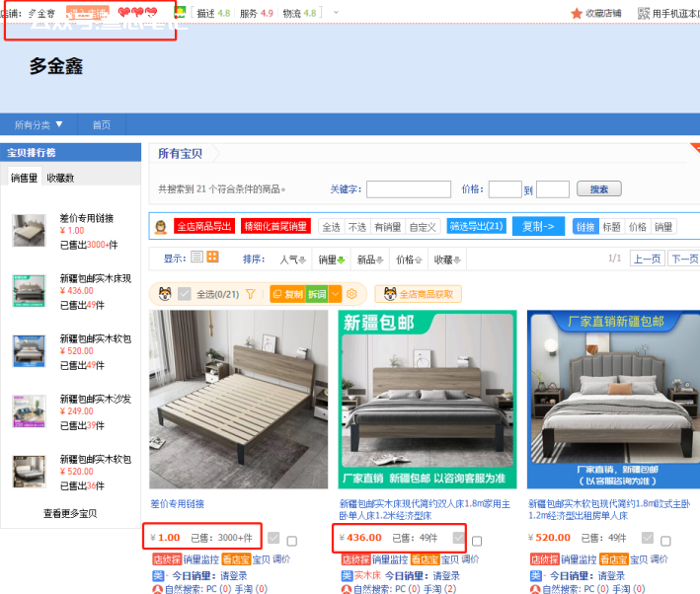The width and height of the screenshot is (700, 594).
Task: Click the blue 复制-> button
Action: click(538, 226)
